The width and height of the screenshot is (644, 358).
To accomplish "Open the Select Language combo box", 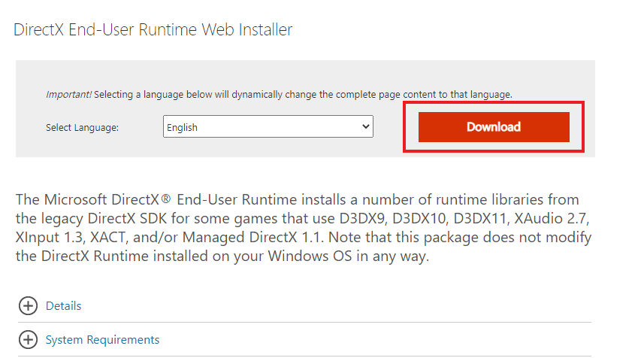I will 268,127.
